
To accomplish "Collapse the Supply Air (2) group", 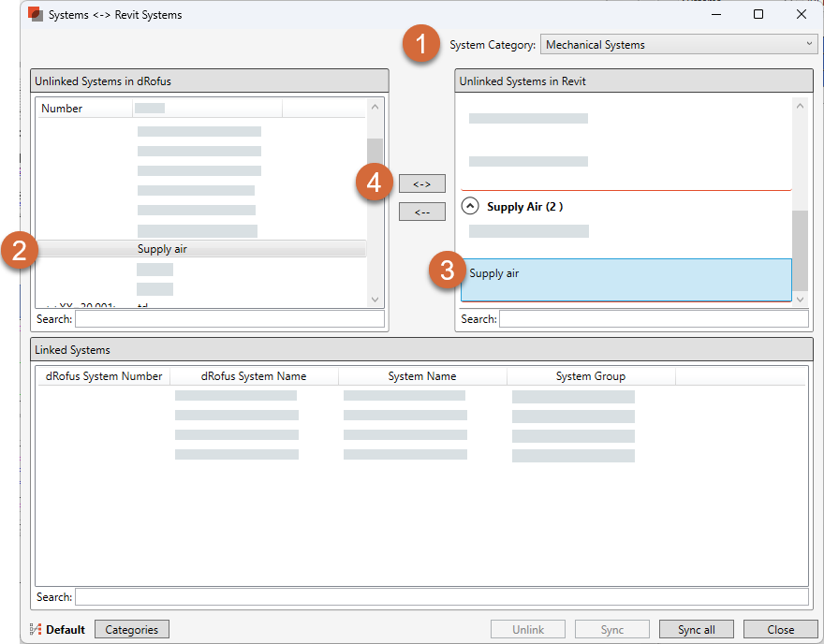I will click(470, 207).
